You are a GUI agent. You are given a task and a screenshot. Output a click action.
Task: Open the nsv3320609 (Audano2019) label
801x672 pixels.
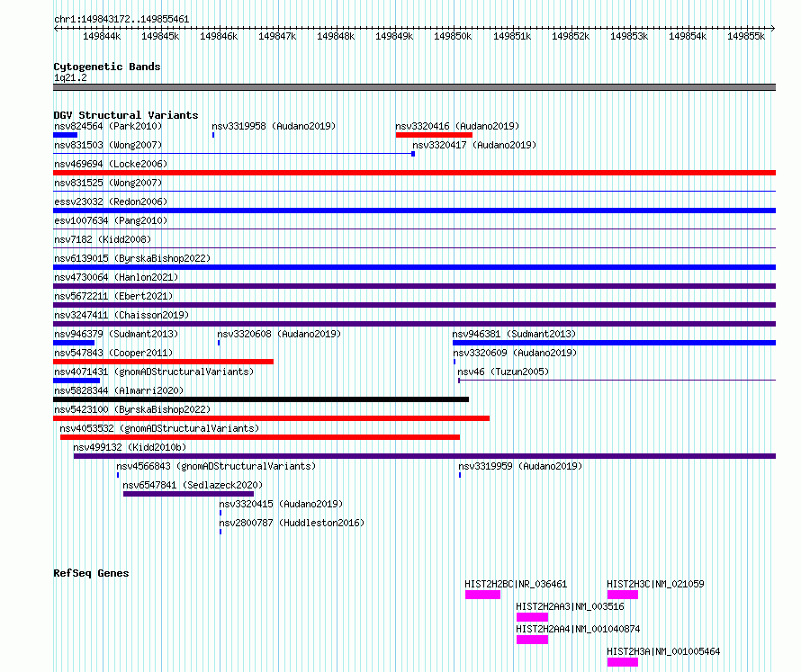coord(515,353)
